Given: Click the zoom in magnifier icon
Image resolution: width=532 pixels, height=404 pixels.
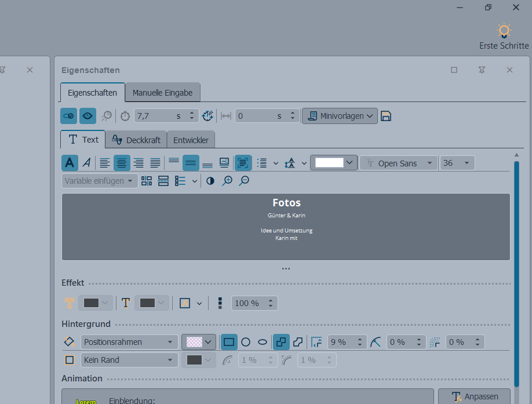Looking at the screenshot, I should click(x=227, y=181).
